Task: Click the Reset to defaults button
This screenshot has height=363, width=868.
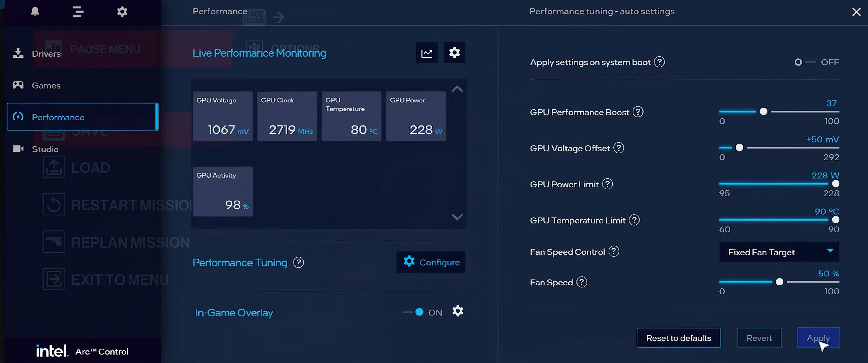Action: pos(678,338)
